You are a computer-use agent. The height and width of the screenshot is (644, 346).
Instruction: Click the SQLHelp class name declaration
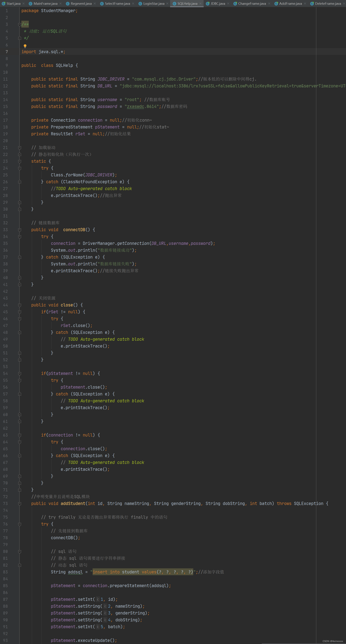64,65
